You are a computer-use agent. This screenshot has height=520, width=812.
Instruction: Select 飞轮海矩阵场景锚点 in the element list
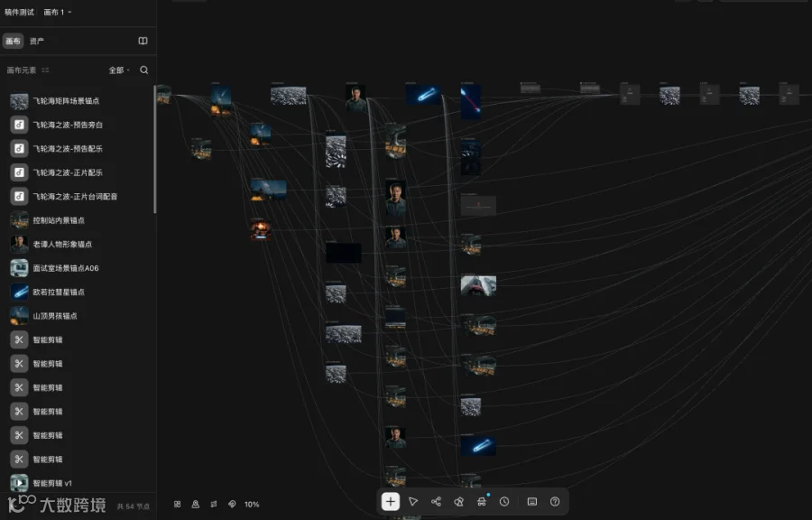point(78,101)
